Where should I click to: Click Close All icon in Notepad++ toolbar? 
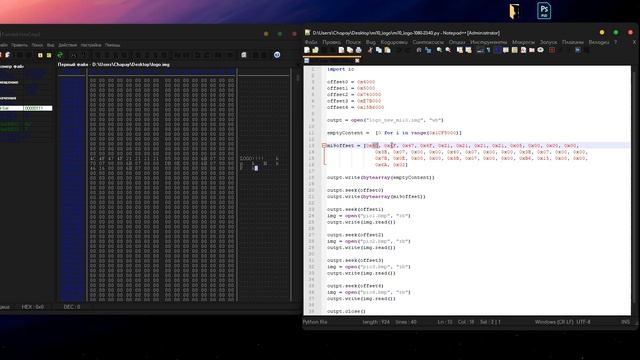click(350, 50)
